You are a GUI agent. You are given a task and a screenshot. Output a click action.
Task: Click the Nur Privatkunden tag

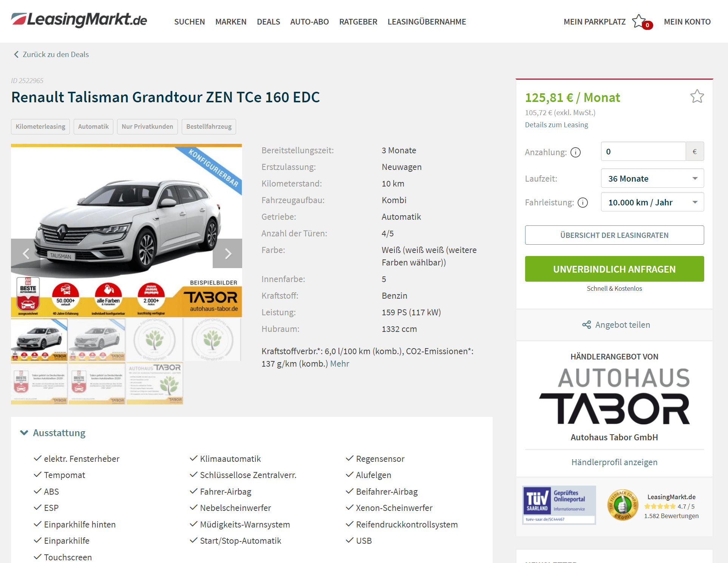(x=147, y=126)
